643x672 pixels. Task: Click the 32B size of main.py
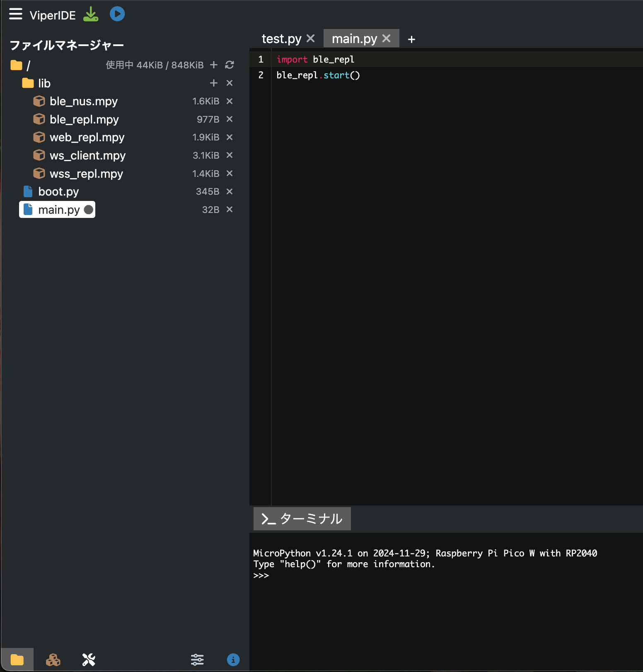tap(210, 210)
